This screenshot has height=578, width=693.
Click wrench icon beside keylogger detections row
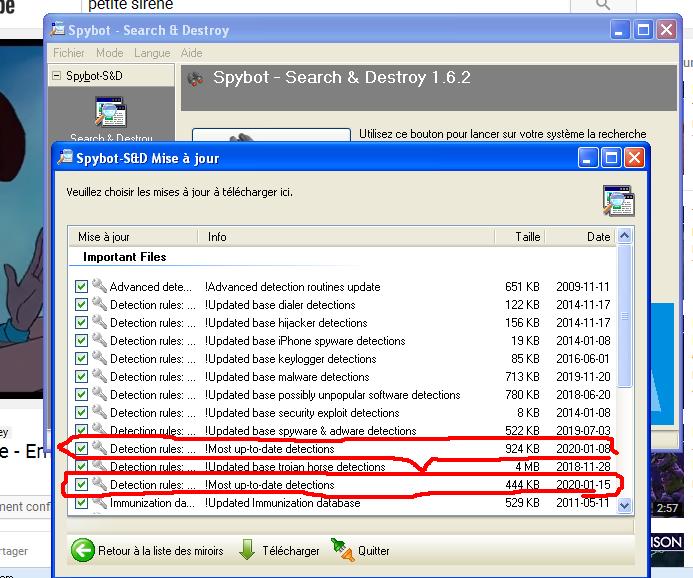[99, 358]
